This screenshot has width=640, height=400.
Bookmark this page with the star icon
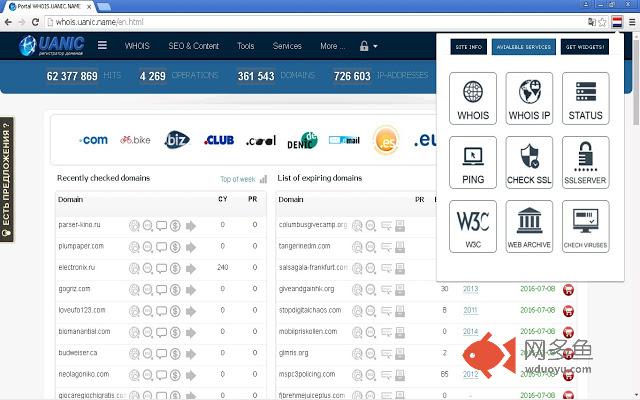click(x=602, y=22)
